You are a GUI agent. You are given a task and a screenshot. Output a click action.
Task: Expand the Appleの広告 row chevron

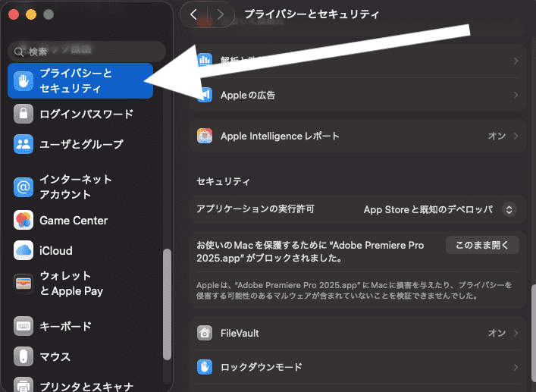tap(516, 96)
